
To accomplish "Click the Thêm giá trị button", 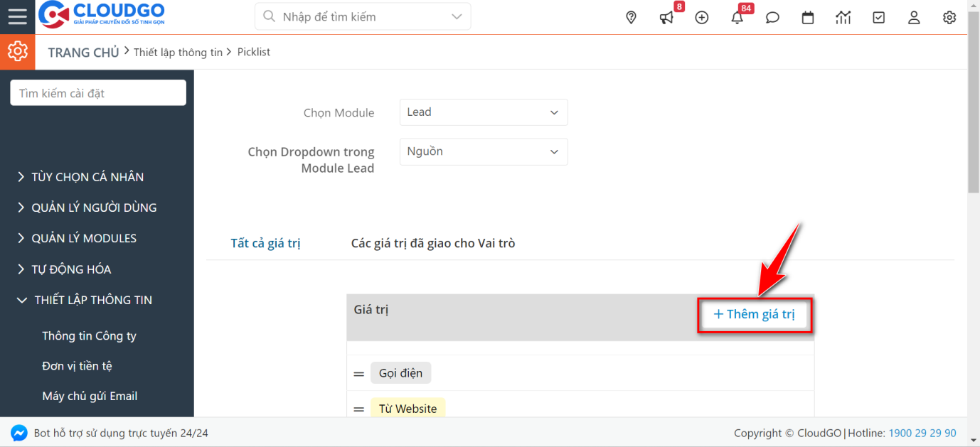I will [x=755, y=313].
